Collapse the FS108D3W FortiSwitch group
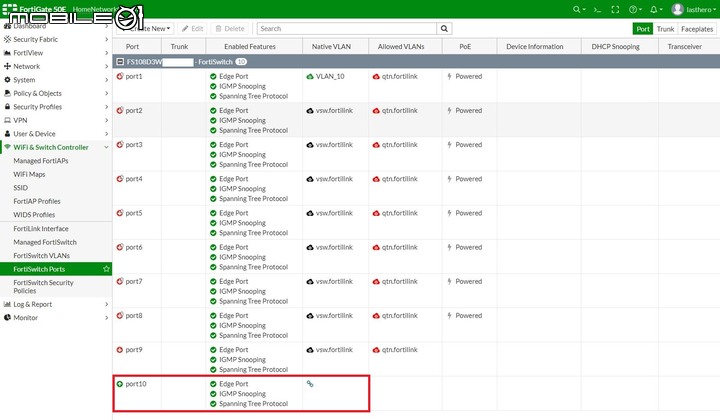The width and height of the screenshot is (720, 420). 120,62
